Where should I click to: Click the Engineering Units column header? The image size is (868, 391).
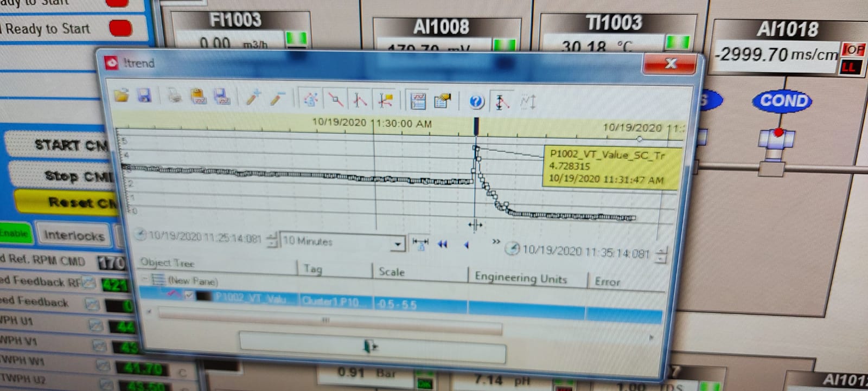point(521,278)
